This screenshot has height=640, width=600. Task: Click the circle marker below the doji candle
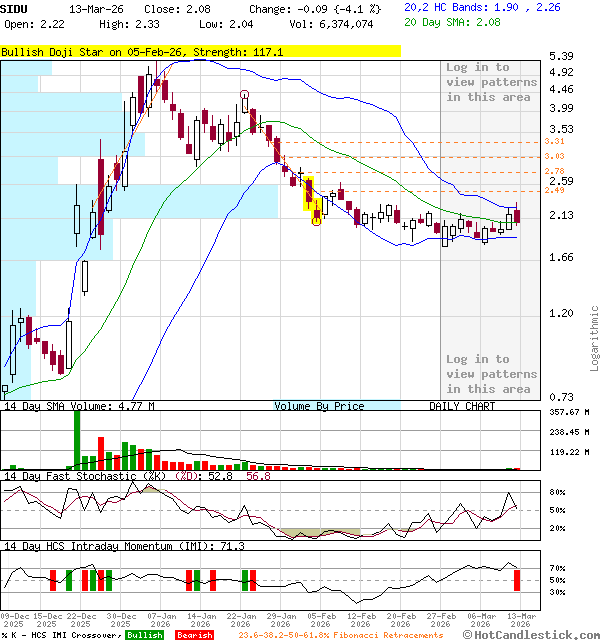317,220
